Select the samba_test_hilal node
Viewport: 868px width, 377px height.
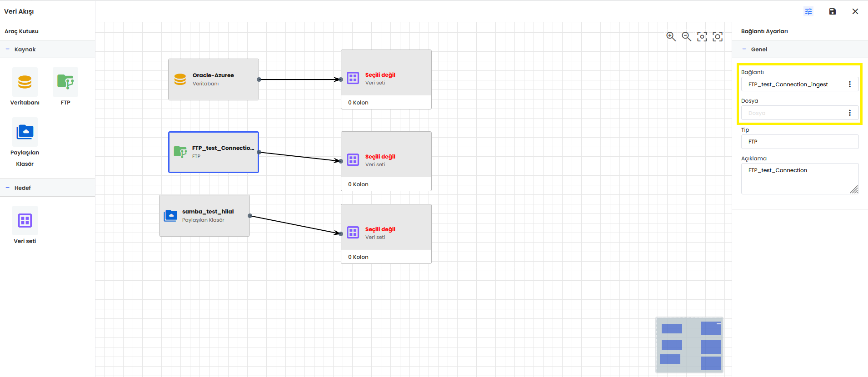click(205, 216)
